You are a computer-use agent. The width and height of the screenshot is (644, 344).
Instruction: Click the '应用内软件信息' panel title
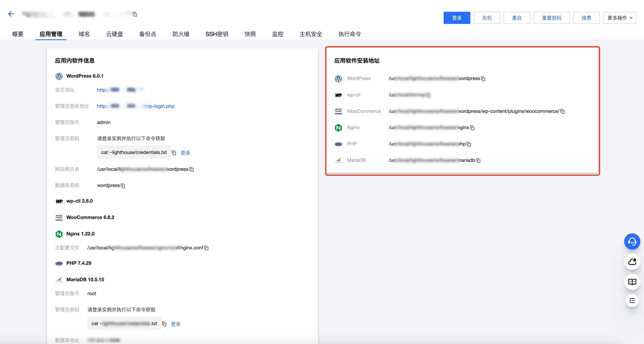click(75, 61)
